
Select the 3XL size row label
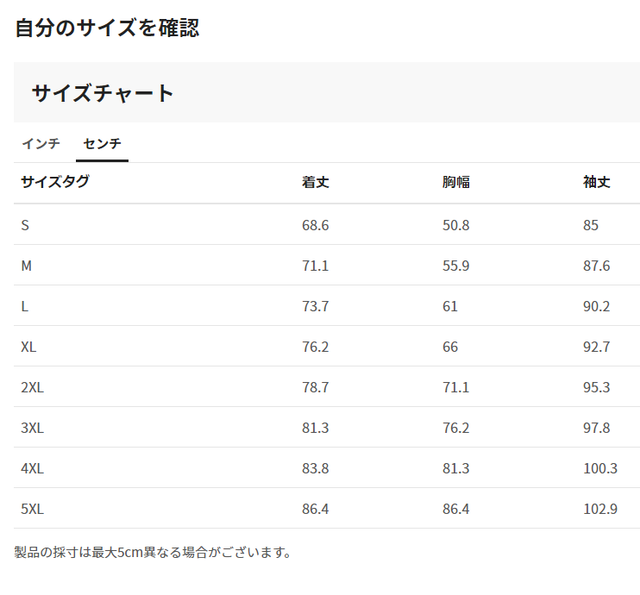[32, 428]
